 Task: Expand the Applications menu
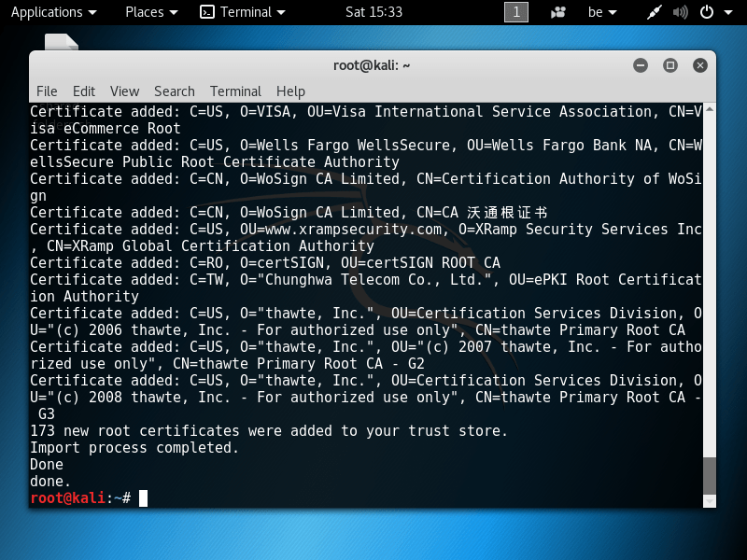point(53,12)
